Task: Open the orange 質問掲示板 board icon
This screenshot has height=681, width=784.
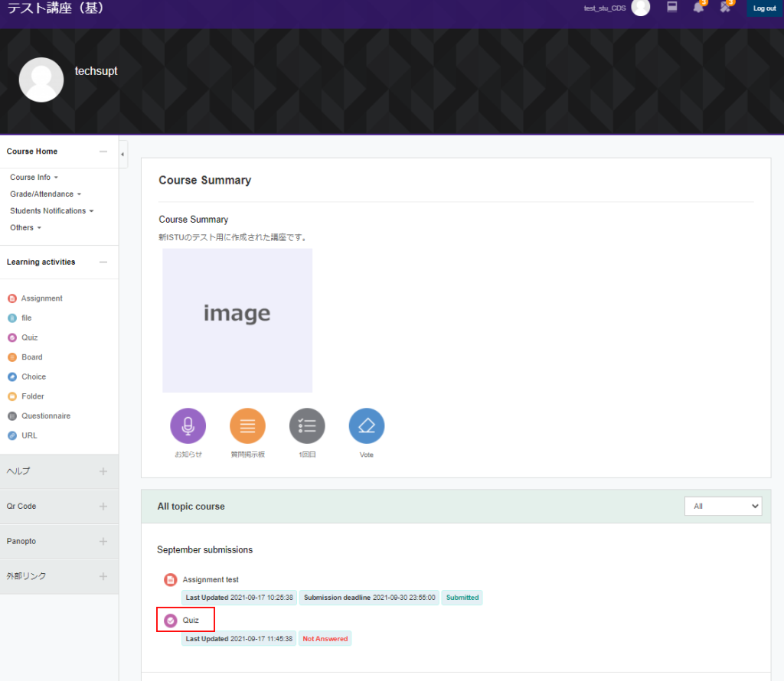Action: [x=247, y=426]
